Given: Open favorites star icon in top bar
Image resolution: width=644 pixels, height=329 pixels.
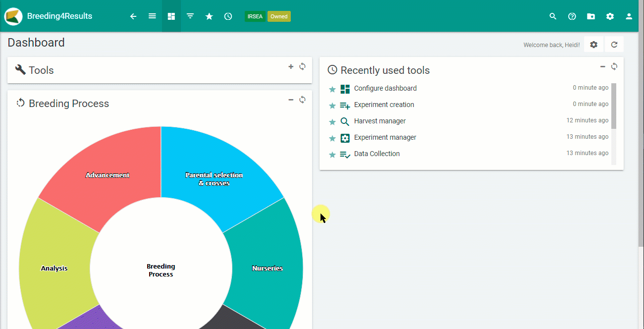Looking at the screenshot, I should [209, 16].
